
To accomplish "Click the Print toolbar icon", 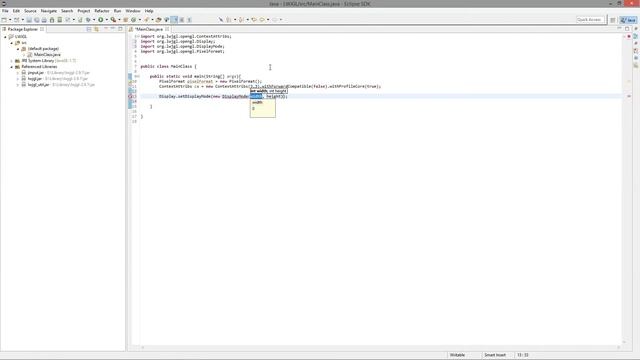I will click(x=44, y=20).
